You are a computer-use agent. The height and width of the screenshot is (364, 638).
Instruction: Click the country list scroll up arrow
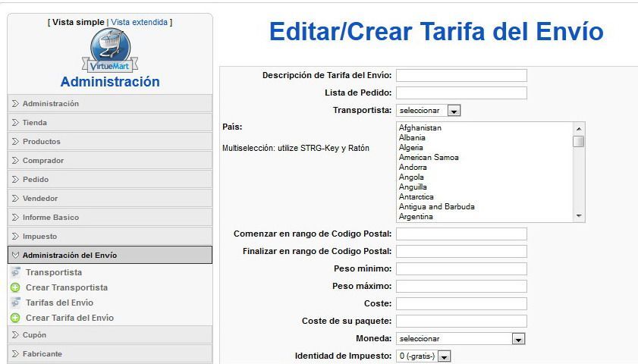point(579,128)
